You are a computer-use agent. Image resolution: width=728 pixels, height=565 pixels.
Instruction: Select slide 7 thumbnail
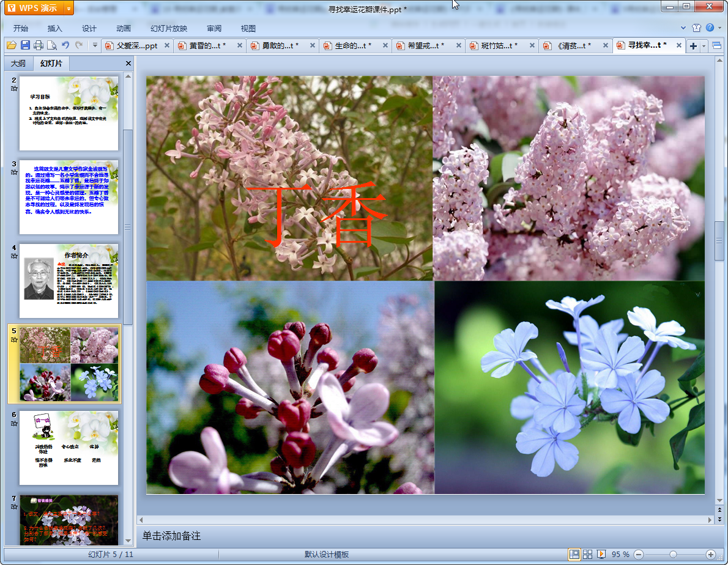69,520
